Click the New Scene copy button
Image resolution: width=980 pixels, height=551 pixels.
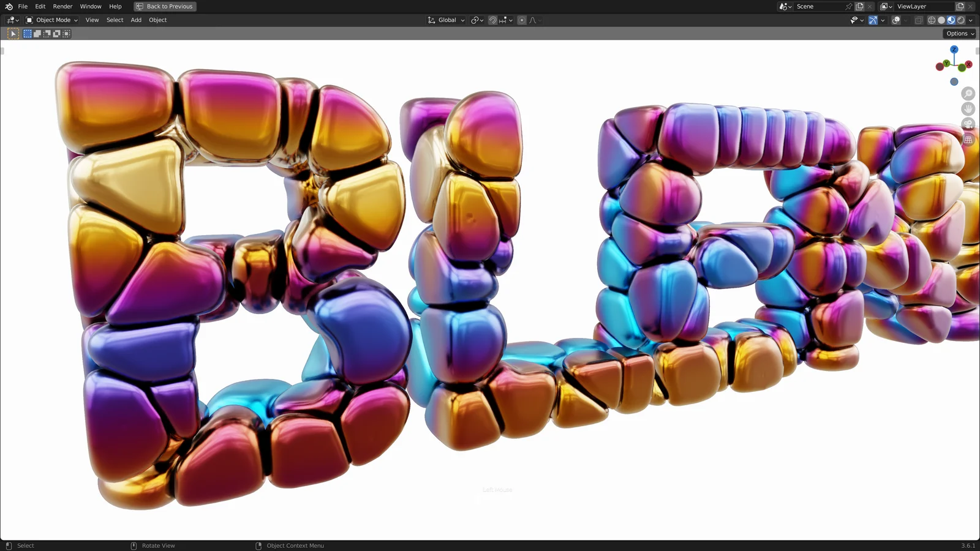click(x=859, y=6)
